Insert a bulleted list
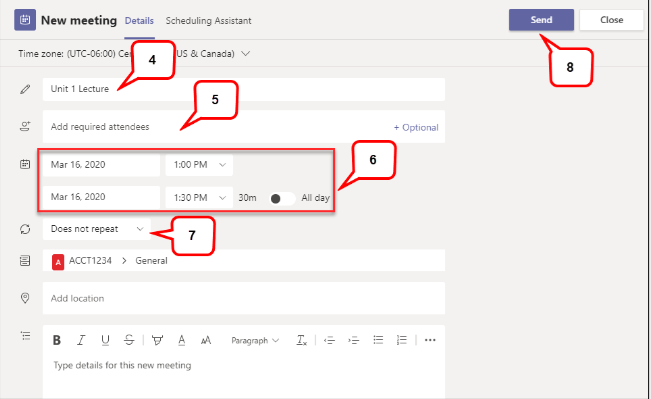Image resolution: width=651 pixels, height=399 pixels. [x=378, y=340]
